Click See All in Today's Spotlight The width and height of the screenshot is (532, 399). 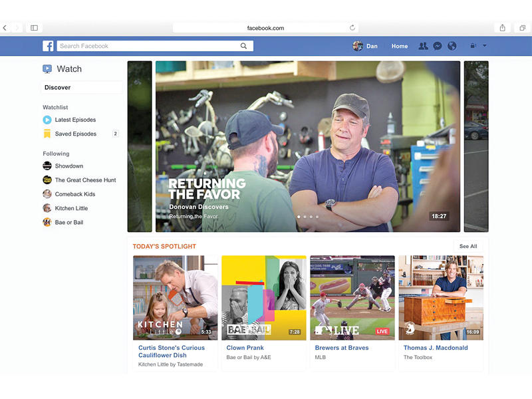[x=468, y=246]
